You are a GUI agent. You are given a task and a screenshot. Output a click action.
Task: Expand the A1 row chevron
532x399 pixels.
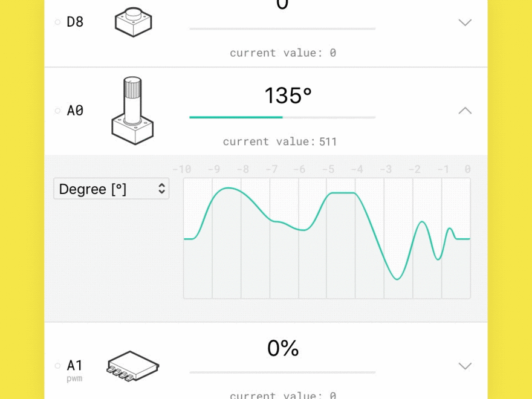tap(464, 366)
